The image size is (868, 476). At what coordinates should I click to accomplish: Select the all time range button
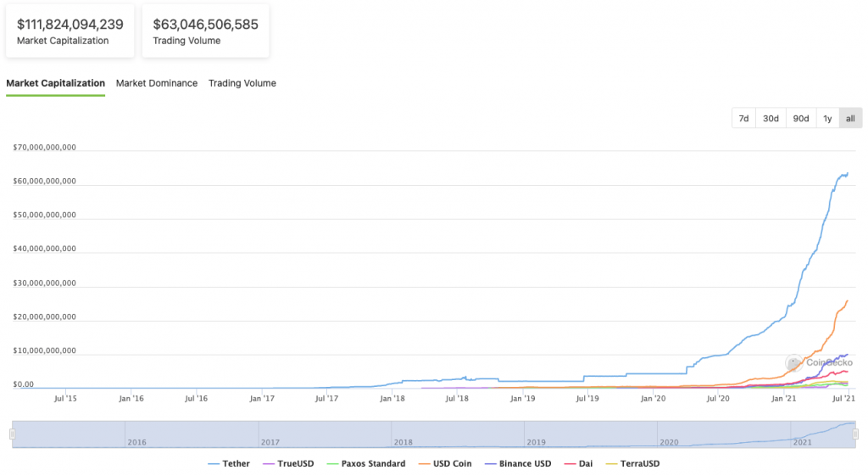pyautogui.click(x=850, y=118)
